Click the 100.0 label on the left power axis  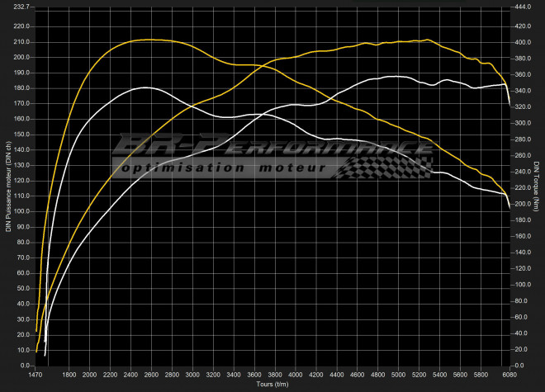(21, 211)
